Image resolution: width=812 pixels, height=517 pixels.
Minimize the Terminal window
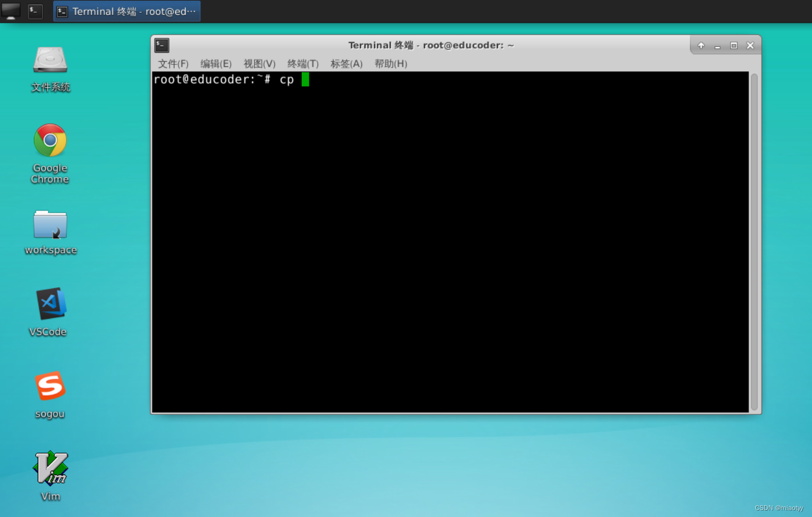coord(717,46)
